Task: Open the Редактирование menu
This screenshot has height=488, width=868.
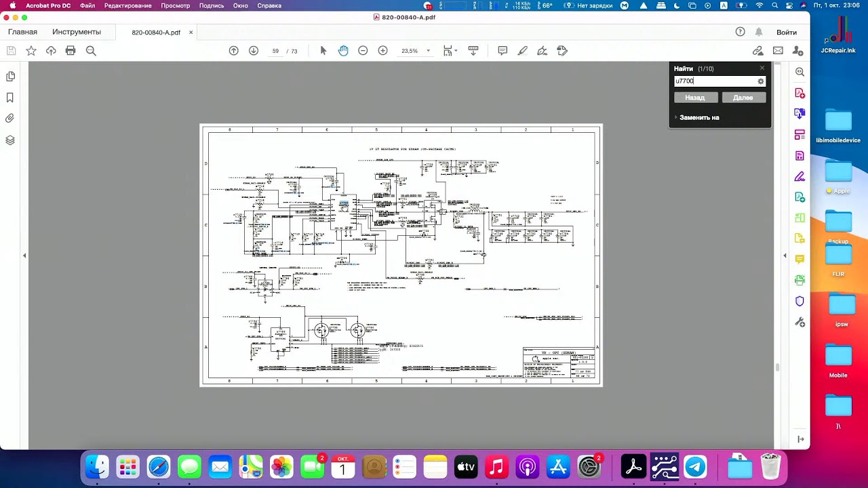Action: pyautogui.click(x=127, y=5)
